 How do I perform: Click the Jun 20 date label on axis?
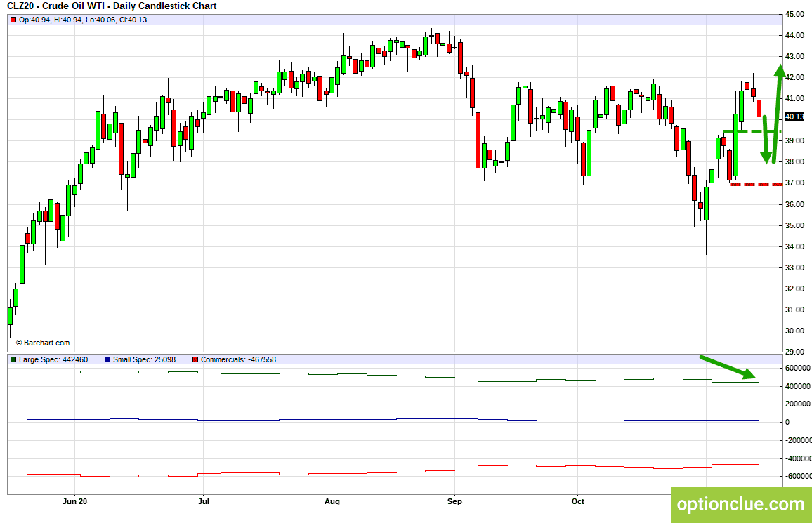(x=74, y=501)
